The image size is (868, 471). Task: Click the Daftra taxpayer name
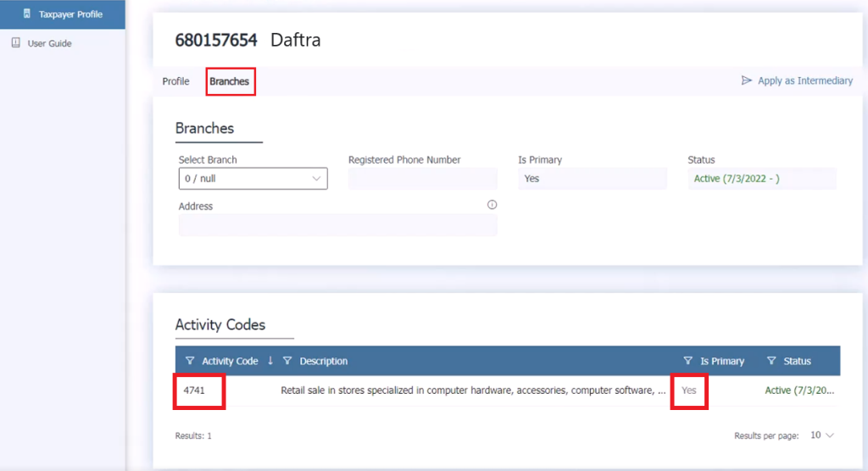pos(296,41)
